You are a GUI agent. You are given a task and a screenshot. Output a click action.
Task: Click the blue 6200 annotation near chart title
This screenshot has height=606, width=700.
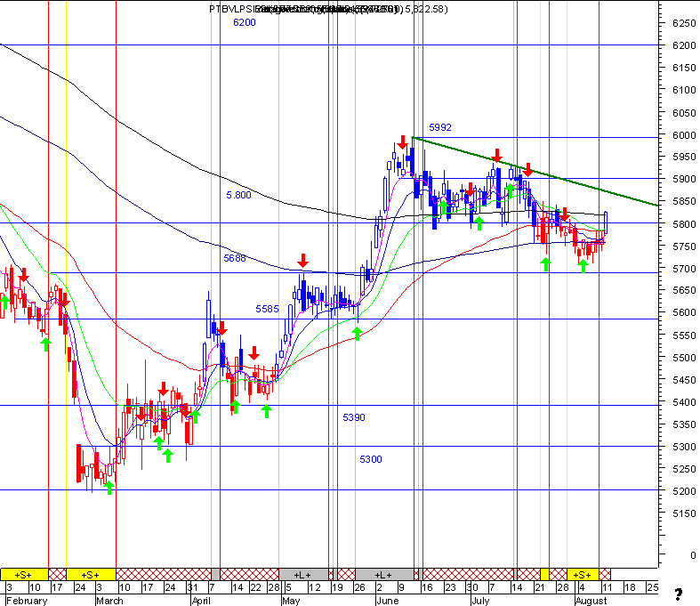[245, 23]
